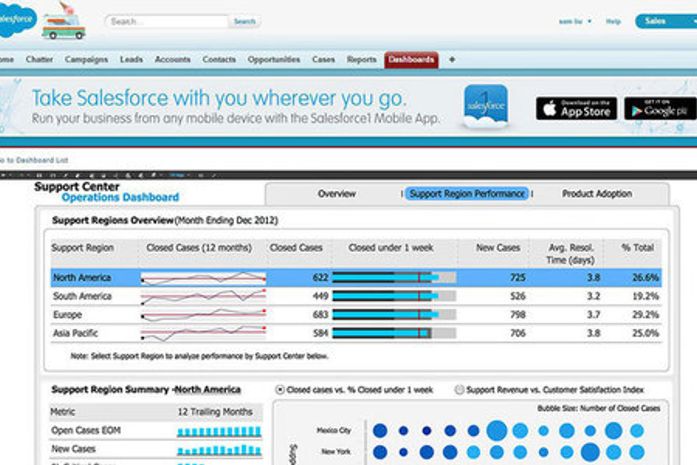The image size is (697, 465).
Task: Click the Salesforce1 app icon in banner
Action: pos(485,105)
